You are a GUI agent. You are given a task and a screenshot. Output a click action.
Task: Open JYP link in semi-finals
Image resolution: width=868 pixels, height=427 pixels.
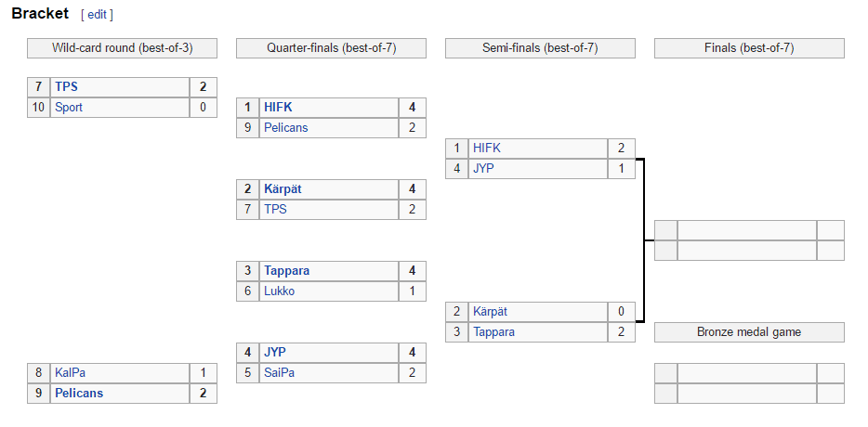484,169
